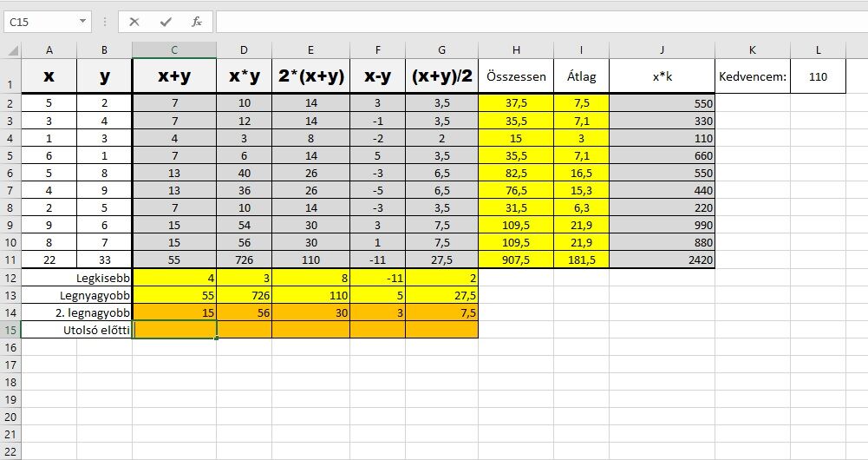Select row 22 header
Image resolution: width=868 pixels, height=460 pixels.
[x=10, y=451]
